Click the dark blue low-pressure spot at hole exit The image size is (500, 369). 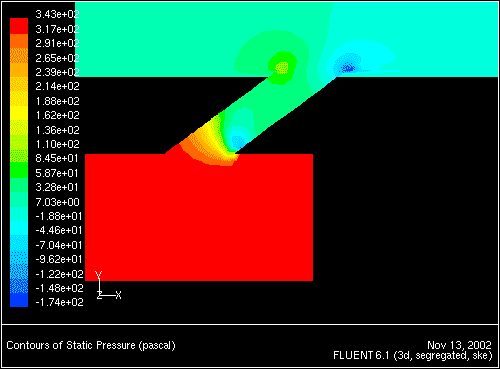point(348,68)
